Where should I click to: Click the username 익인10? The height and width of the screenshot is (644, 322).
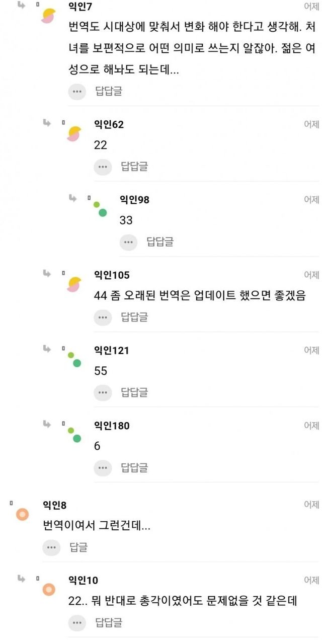tap(83, 581)
